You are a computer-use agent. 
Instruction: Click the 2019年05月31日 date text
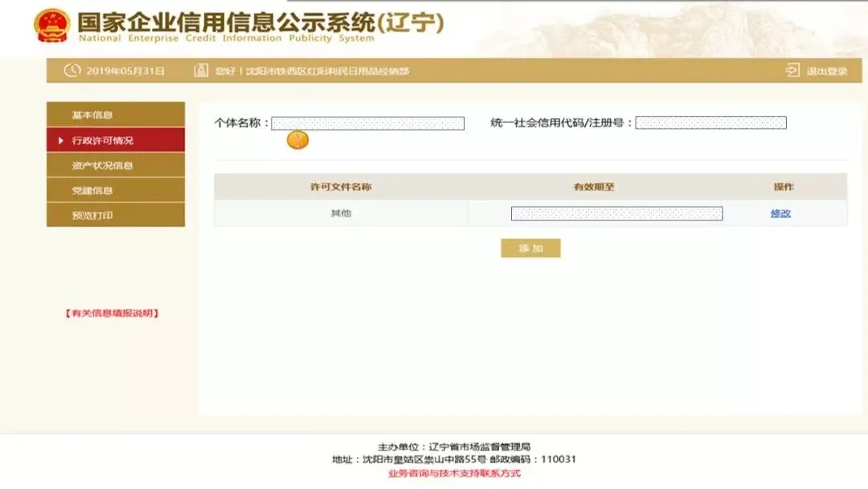[125, 71]
